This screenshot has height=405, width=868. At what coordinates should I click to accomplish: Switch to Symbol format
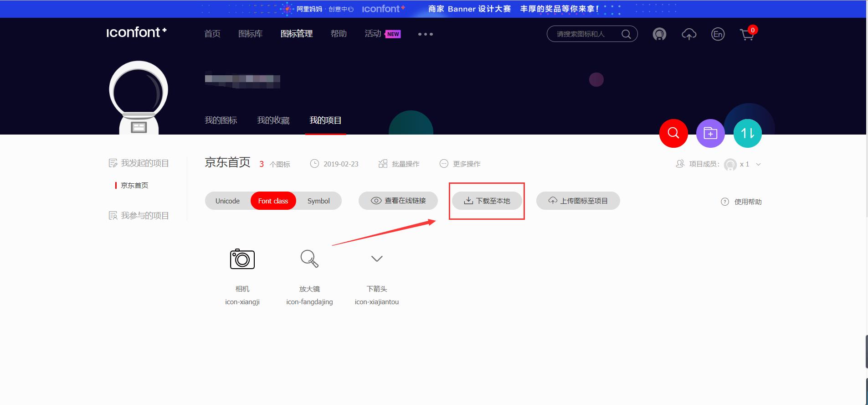318,201
